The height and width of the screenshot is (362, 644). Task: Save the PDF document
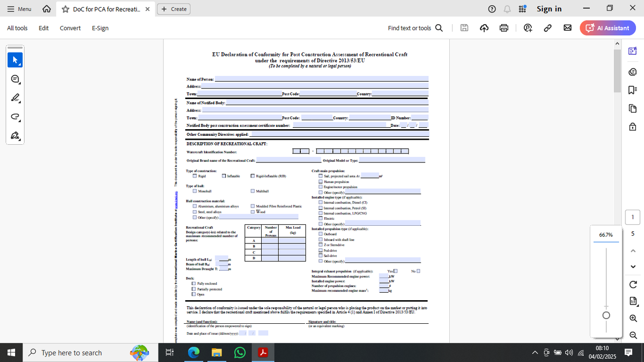pos(464,28)
